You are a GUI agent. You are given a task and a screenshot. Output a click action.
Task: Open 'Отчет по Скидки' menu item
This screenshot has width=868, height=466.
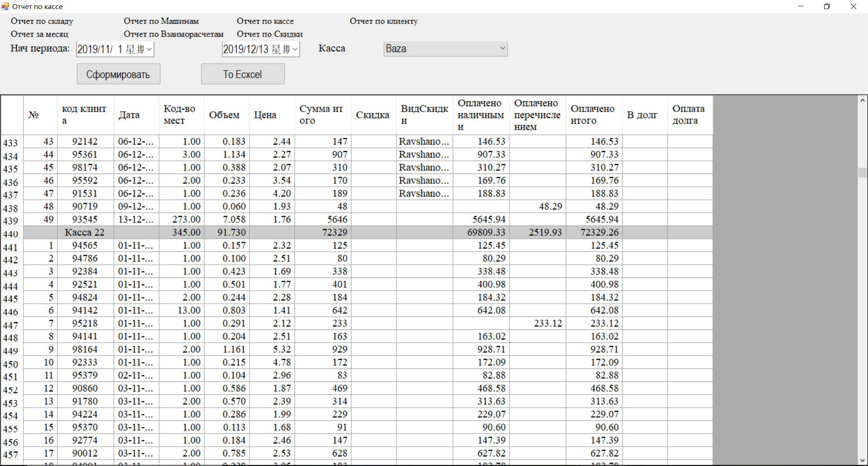click(x=269, y=34)
